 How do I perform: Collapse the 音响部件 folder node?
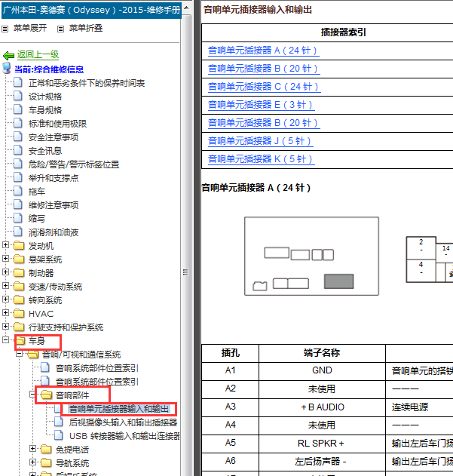32,394
